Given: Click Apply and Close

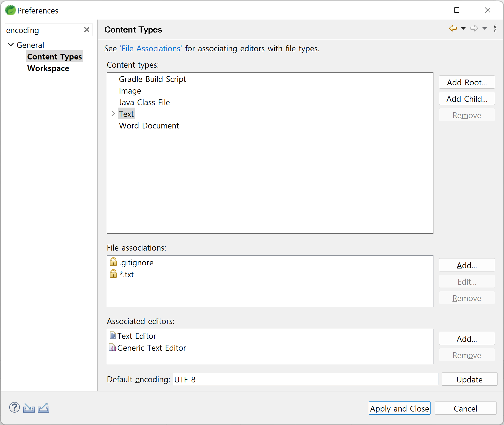Looking at the screenshot, I should click(399, 408).
